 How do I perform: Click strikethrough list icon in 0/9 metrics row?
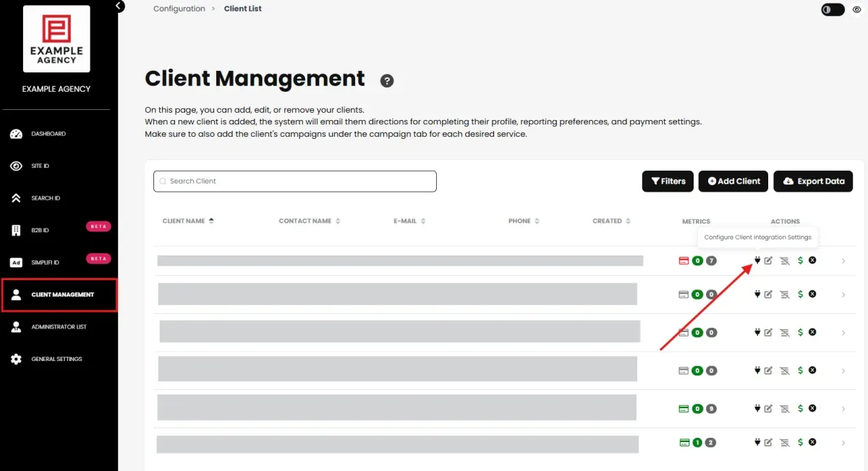click(x=784, y=408)
